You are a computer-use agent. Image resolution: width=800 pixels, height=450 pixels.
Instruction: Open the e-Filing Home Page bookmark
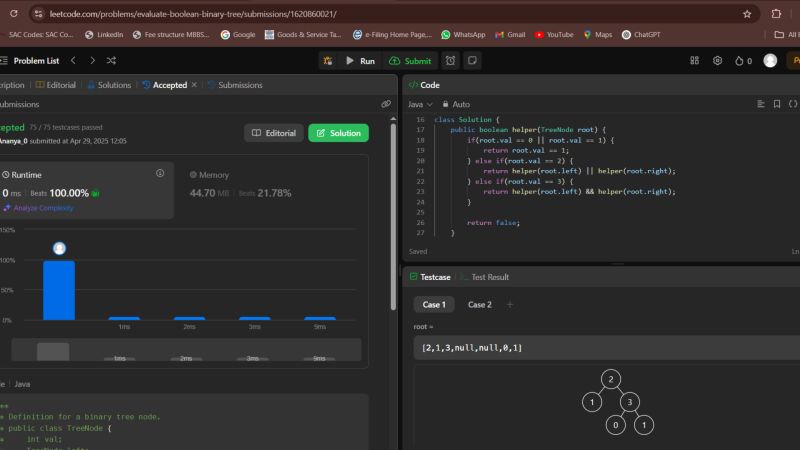pyautogui.click(x=392, y=35)
